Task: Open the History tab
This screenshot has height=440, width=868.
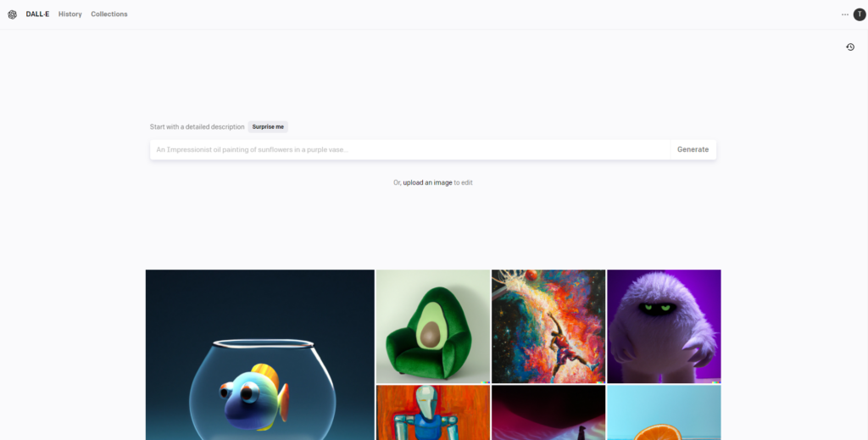Action: pos(70,14)
